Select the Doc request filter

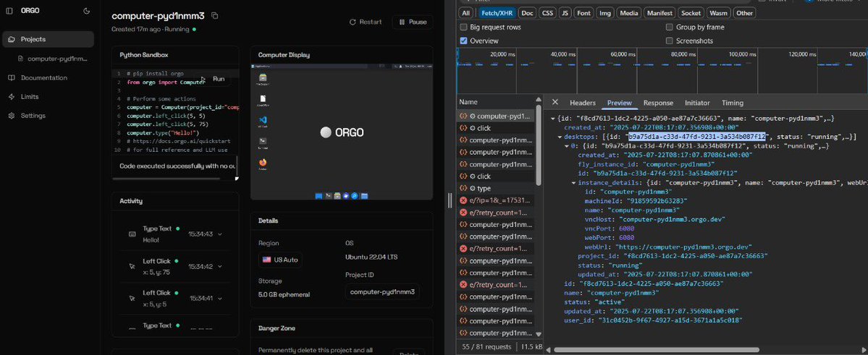528,13
